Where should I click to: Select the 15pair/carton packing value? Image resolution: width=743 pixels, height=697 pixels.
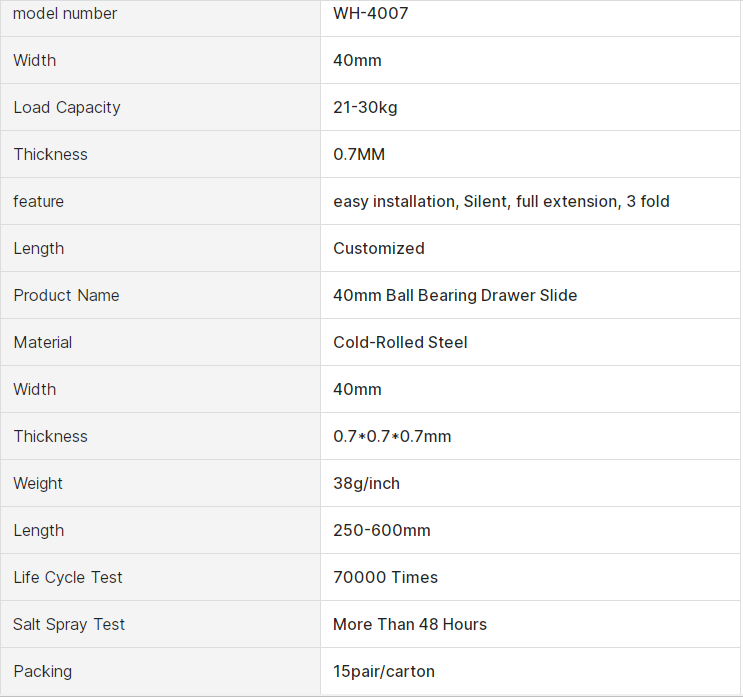pos(384,671)
